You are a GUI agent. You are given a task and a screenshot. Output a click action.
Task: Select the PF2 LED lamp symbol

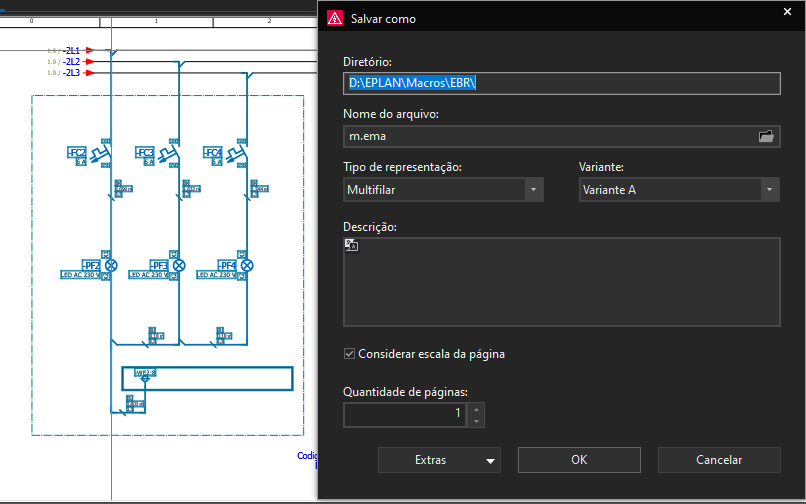(x=111, y=265)
